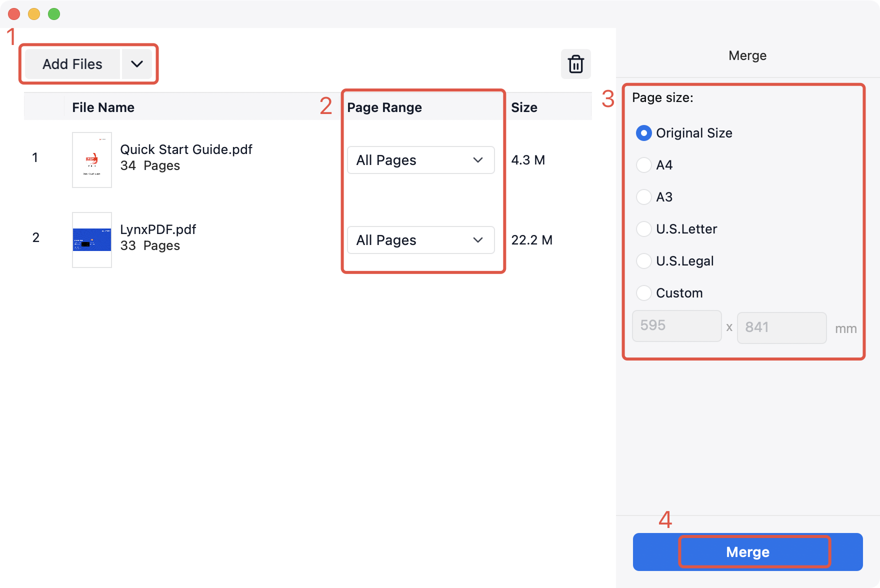Image resolution: width=880 pixels, height=588 pixels.
Task: Choose A4 page size
Action: point(644,165)
